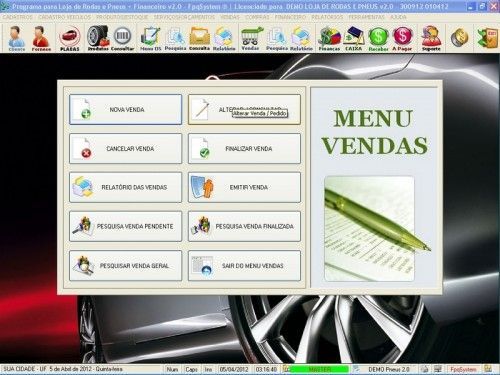Viewport: 500px width, 375px height.
Task: Click the last icon right of FpqSystem
Action: [x=488, y=369]
